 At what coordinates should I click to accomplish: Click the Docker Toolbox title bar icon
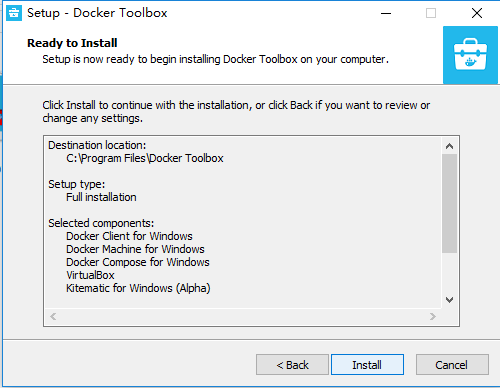tap(14, 13)
